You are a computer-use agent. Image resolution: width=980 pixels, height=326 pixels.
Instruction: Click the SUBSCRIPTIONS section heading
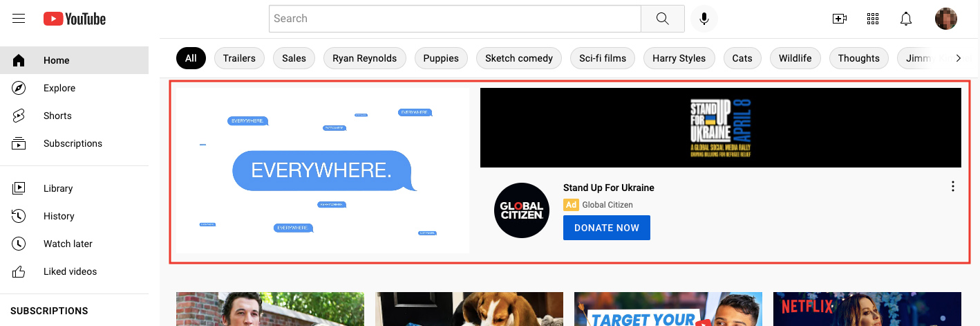49,311
